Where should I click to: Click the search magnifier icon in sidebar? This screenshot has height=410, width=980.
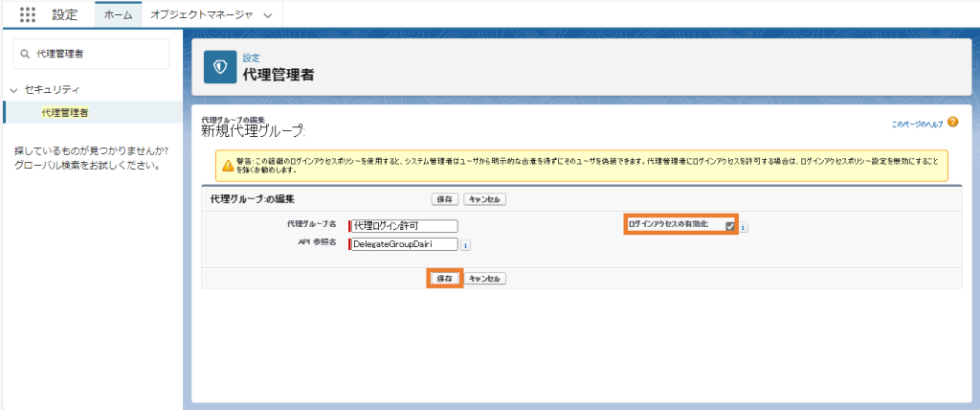pyautogui.click(x=25, y=55)
